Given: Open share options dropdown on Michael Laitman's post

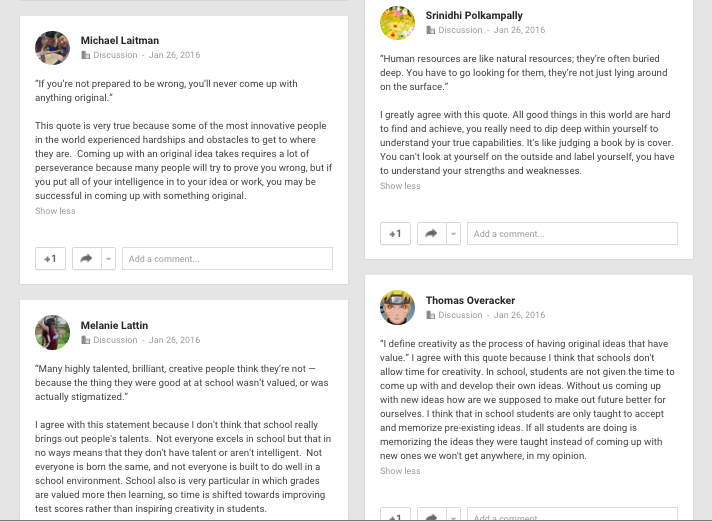Looking at the screenshot, I should click(109, 259).
